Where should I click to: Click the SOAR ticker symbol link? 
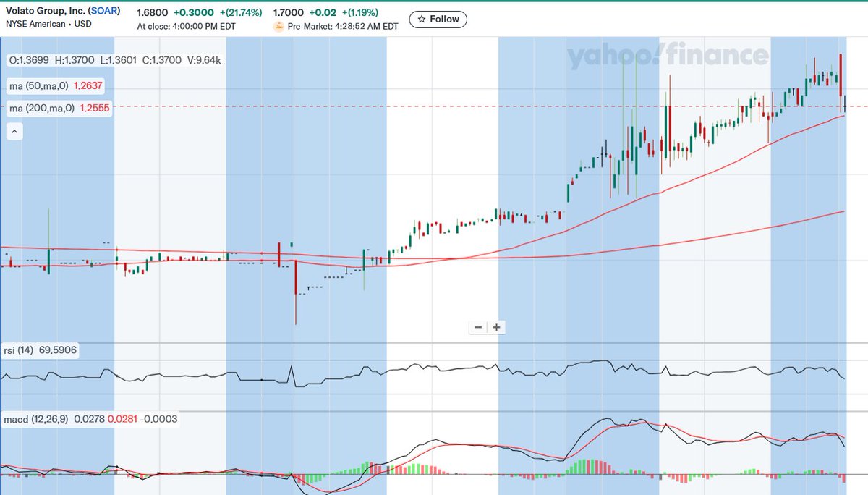[x=104, y=12]
